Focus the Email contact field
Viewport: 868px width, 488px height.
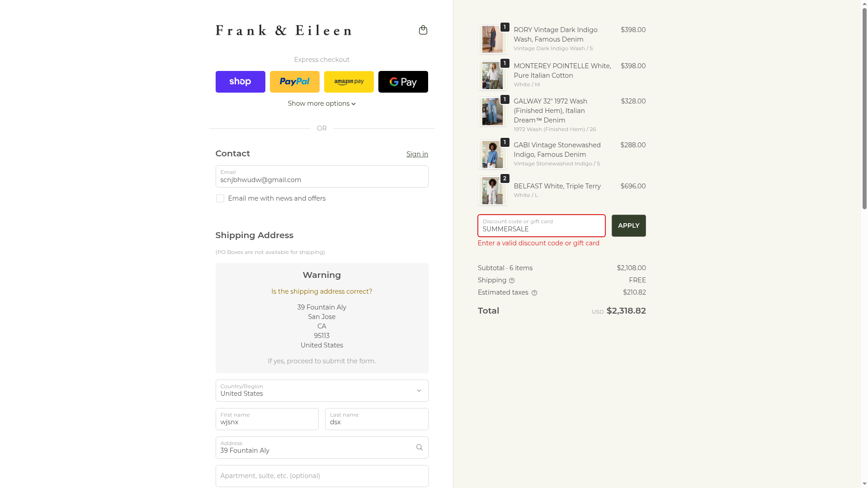point(321,176)
